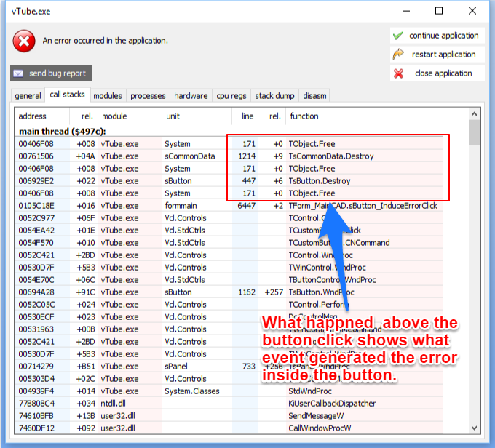The width and height of the screenshot is (495, 448).
Task: Select the disasm tab
Action: point(314,96)
